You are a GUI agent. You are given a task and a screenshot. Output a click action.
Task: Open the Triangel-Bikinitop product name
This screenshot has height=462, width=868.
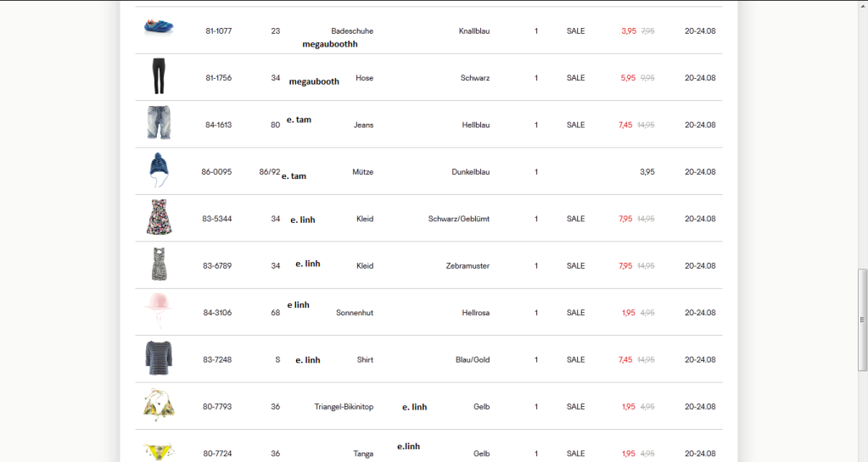344,407
